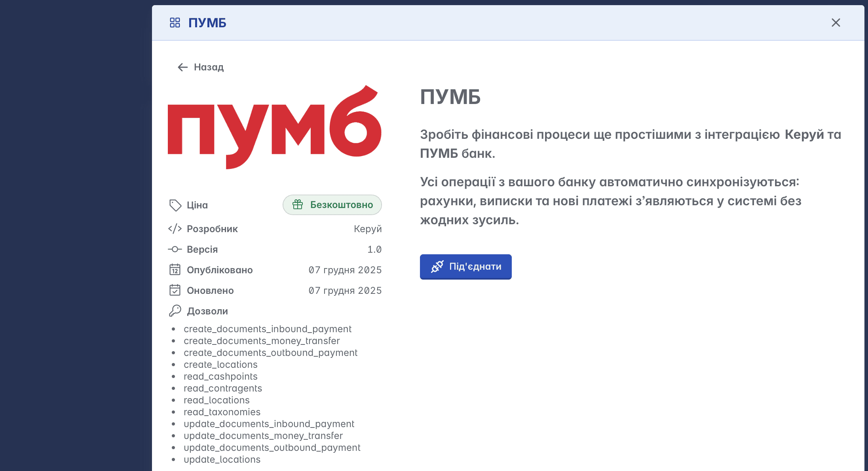
Task: Click the back arrow icon
Action: [x=182, y=67]
